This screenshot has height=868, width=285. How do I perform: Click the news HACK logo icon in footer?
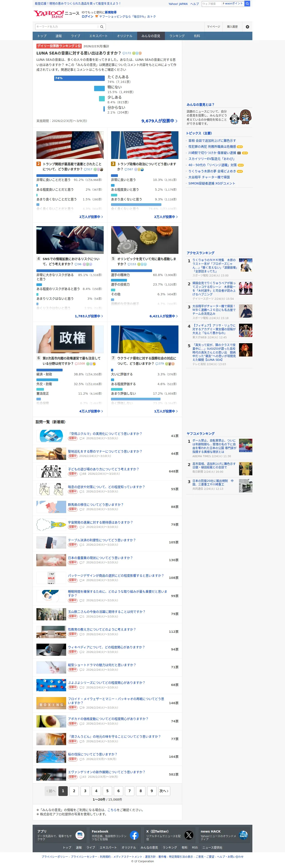pyautogui.click(x=243, y=835)
